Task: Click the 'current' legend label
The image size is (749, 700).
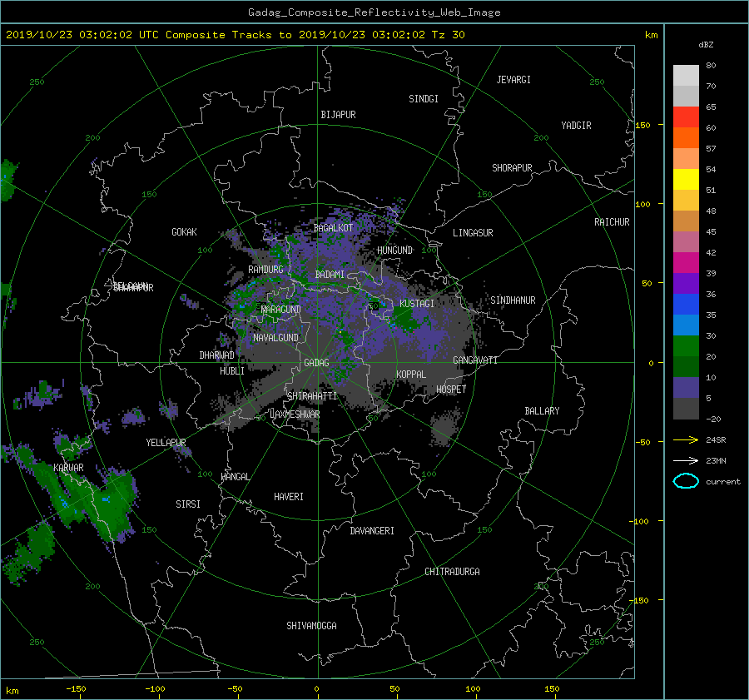Action: pyautogui.click(x=723, y=482)
